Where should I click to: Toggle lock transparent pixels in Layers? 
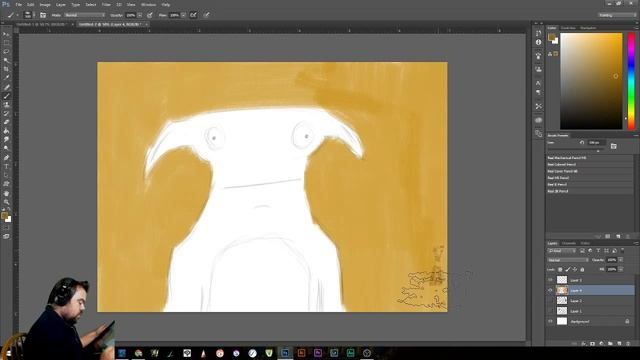[560, 269]
